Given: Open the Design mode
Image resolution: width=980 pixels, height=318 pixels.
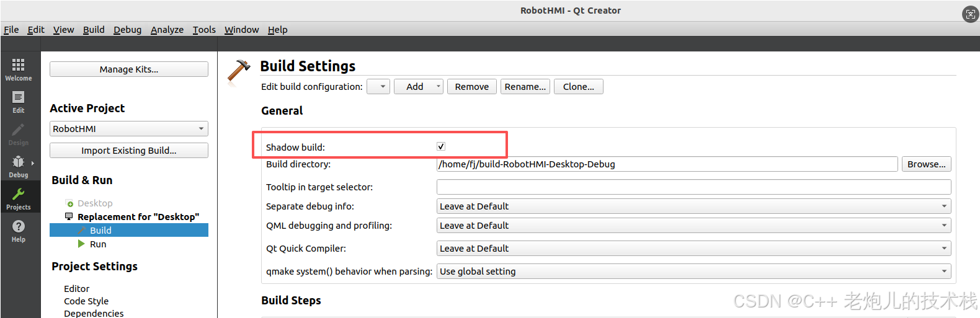Looking at the screenshot, I should [19, 135].
